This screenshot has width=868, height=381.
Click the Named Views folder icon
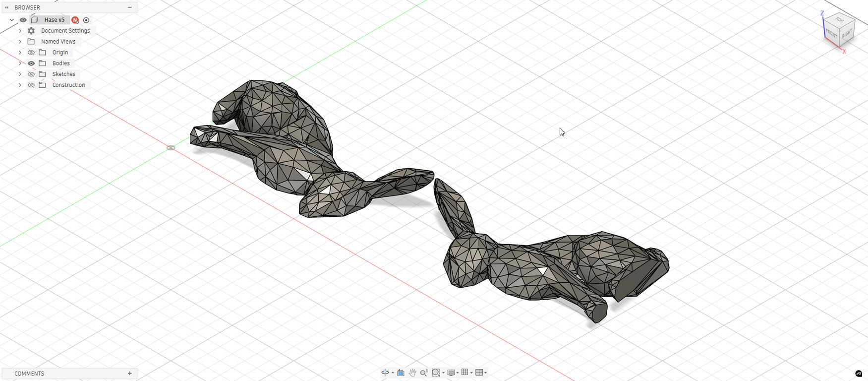[31, 42]
